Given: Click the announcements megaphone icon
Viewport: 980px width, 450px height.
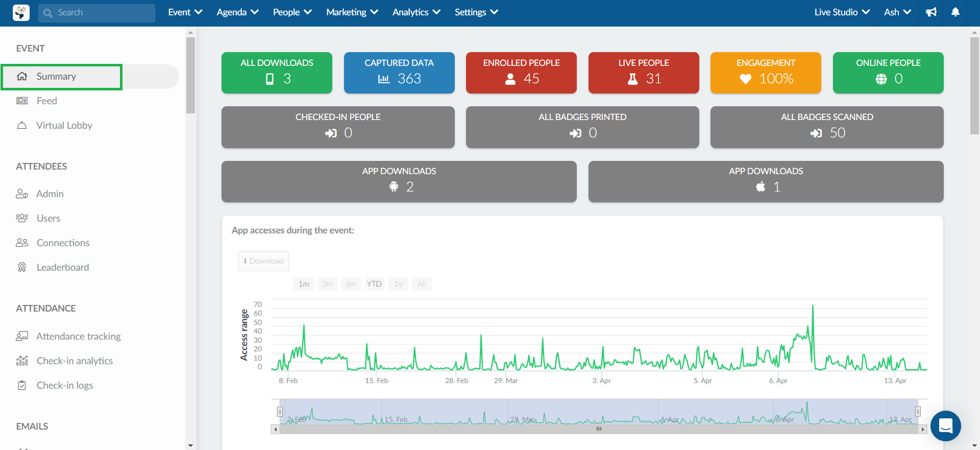Looking at the screenshot, I should point(932,12).
